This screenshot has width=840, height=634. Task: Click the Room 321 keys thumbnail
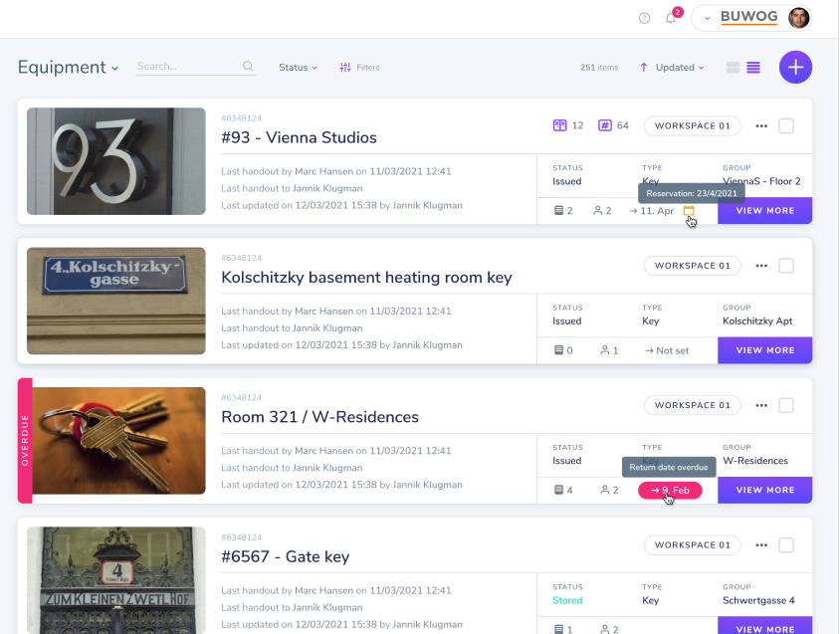pos(118,440)
